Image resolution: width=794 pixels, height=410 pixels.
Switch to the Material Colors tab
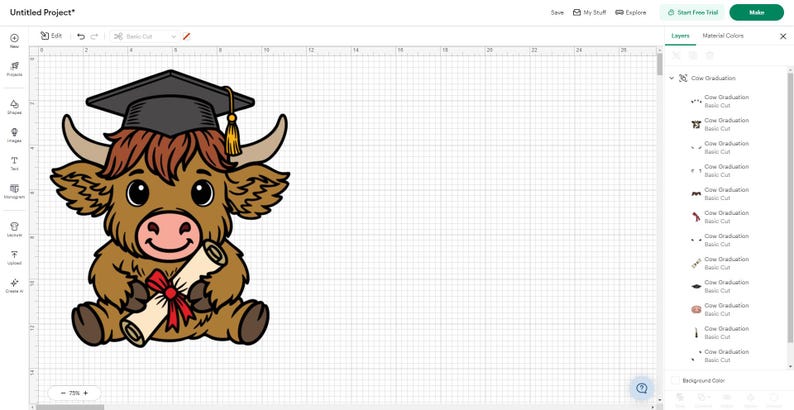[x=723, y=36]
